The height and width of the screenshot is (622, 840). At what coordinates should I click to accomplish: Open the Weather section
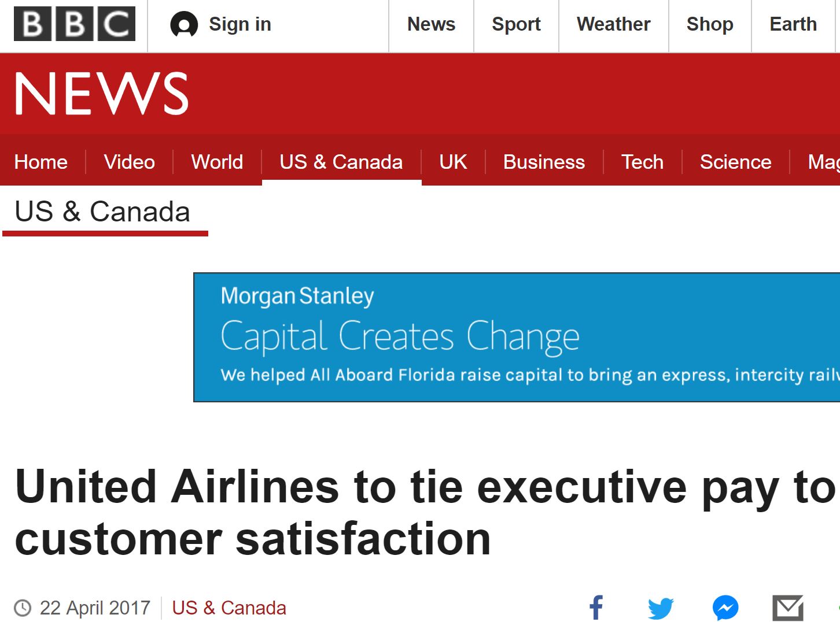tap(613, 24)
